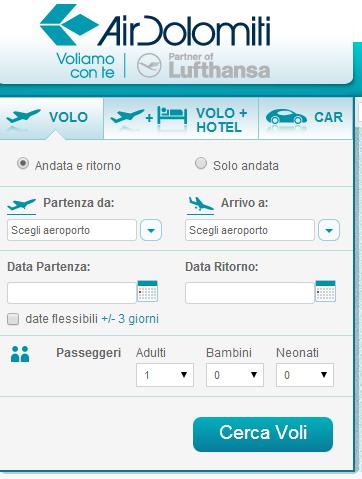Click the car icon in CAR tab
Image resolution: width=362 pixels, height=479 pixels.
[286, 117]
